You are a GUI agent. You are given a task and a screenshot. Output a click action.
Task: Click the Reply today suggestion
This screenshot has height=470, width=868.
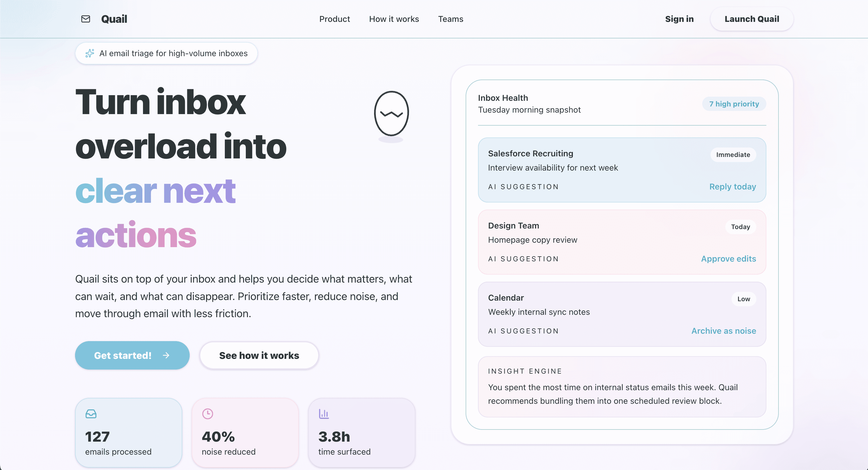pos(732,187)
